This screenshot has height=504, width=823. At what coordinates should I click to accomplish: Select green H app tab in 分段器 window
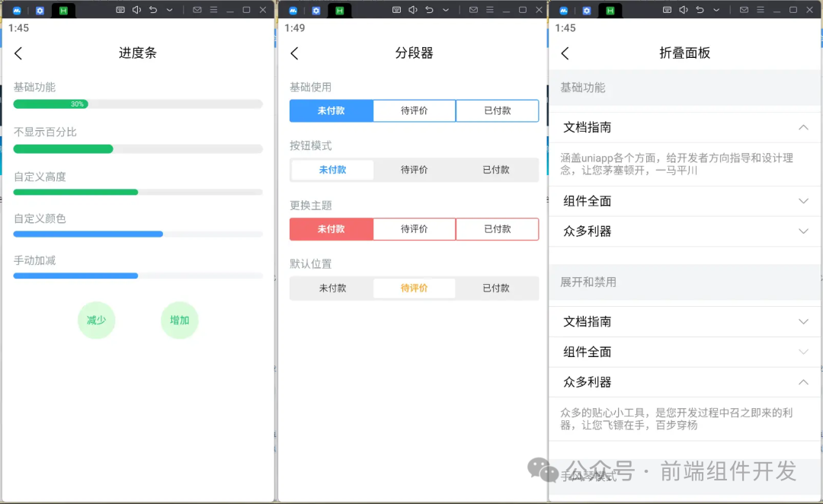[x=340, y=11]
